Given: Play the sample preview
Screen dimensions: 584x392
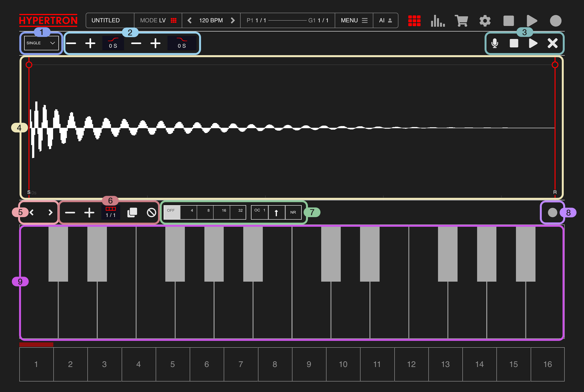Looking at the screenshot, I should pyautogui.click(x=533, y=43).
